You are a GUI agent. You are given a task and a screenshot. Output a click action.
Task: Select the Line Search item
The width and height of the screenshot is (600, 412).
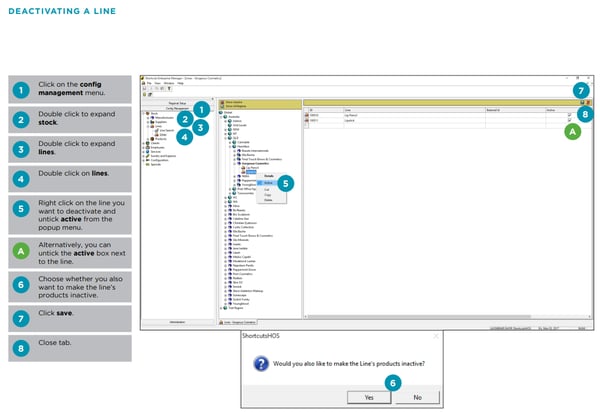pos(164,130)
